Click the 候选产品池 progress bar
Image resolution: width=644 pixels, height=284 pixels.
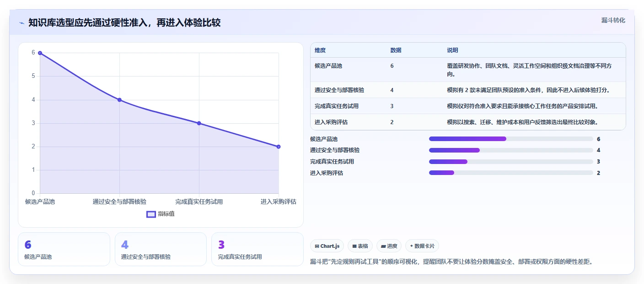click(x=511, y=139)
